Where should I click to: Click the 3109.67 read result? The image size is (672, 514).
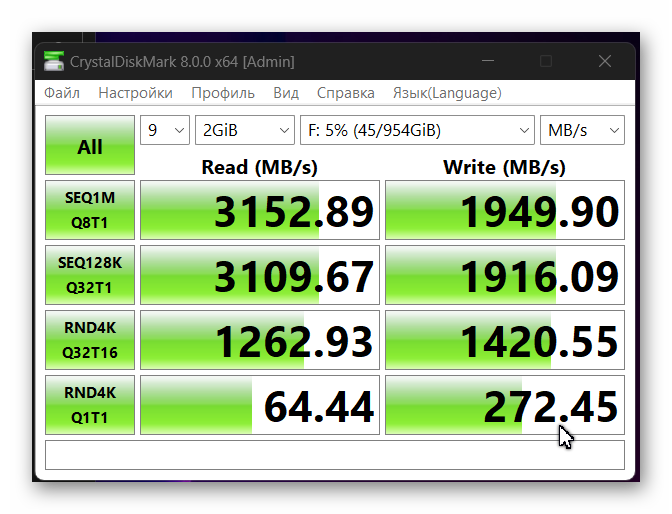click(260, 275)
